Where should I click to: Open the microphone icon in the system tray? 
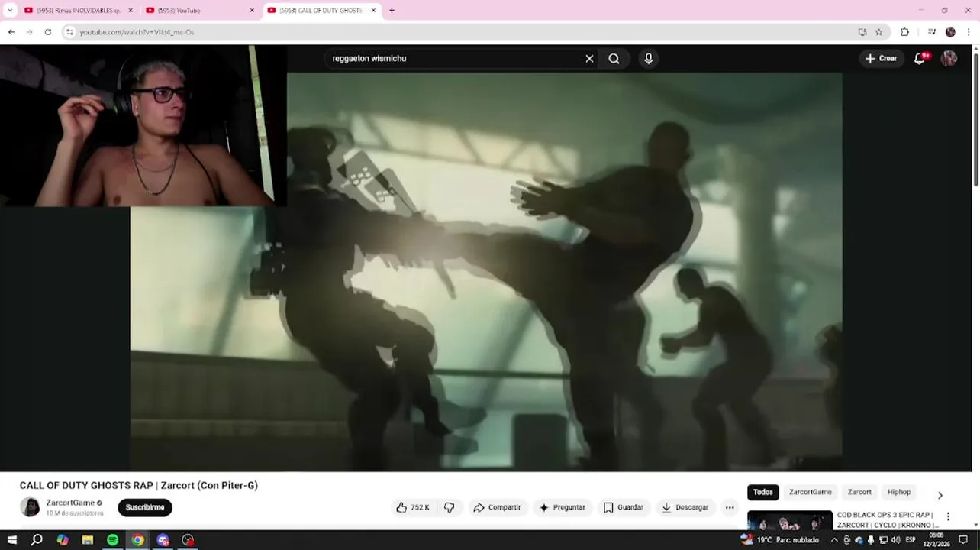point(871,540)
